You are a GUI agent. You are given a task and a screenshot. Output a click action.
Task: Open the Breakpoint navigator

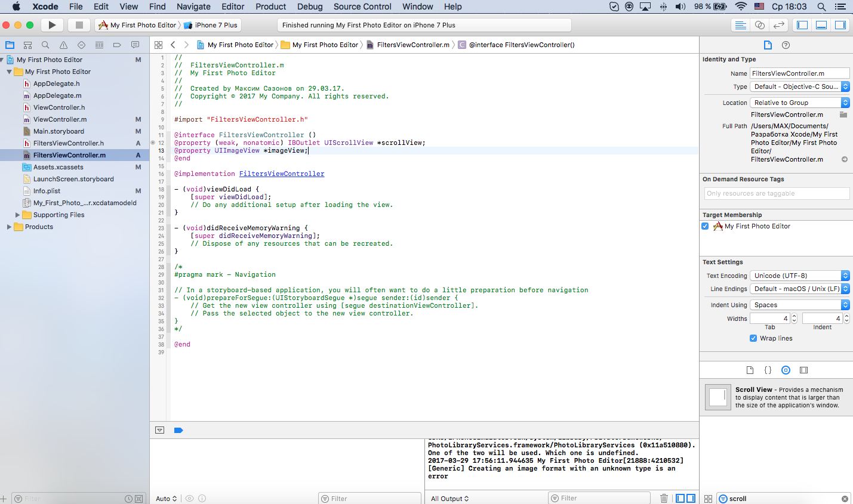pyautogui.click(x=117, y=45)
